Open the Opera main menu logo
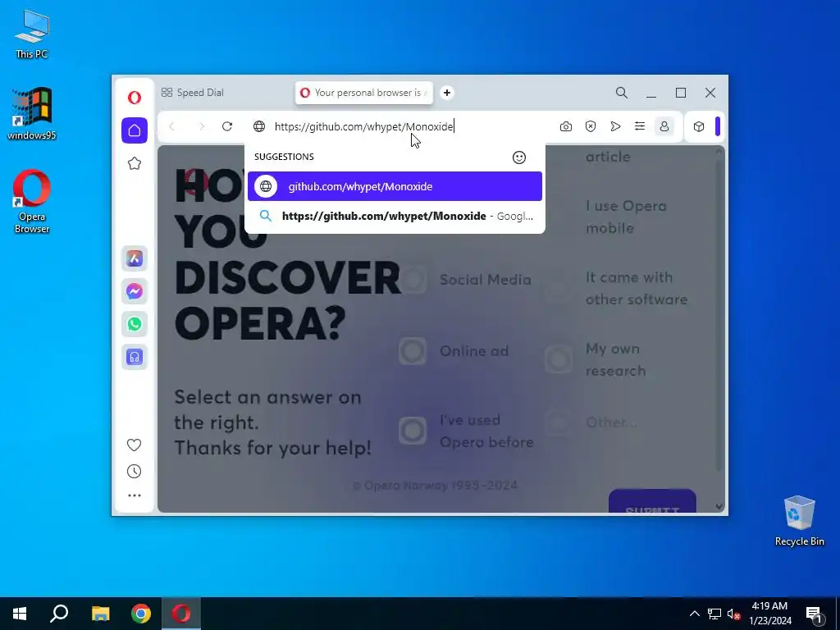This screenshot has height=630, width=840. click(135, 98)
